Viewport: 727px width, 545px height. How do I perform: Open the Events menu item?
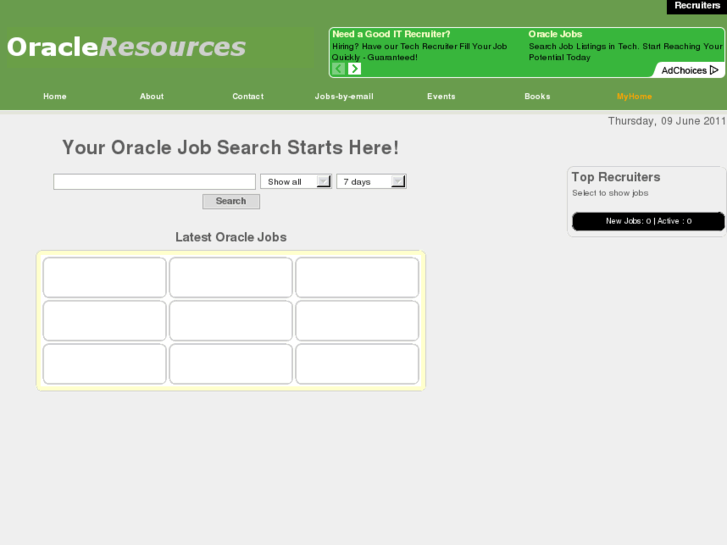pyautogui.click(x=441, y=96)
